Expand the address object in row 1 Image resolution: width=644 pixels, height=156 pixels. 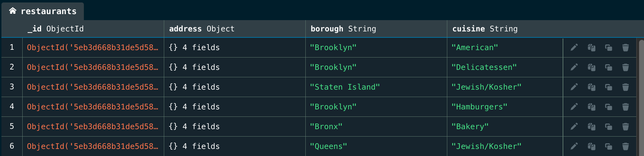coord(194,47)
